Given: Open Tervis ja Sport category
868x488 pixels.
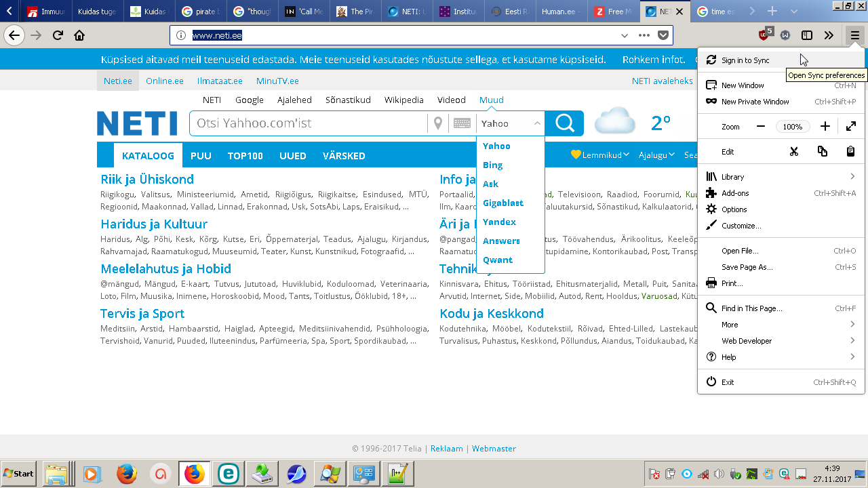Looking at the screenshot, I should click(142, 314).
